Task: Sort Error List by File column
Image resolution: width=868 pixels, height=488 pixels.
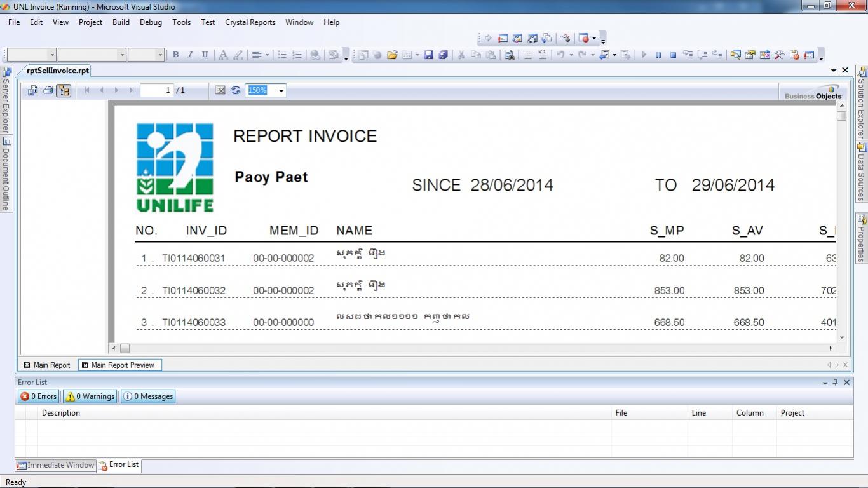Action: point(649,413)
